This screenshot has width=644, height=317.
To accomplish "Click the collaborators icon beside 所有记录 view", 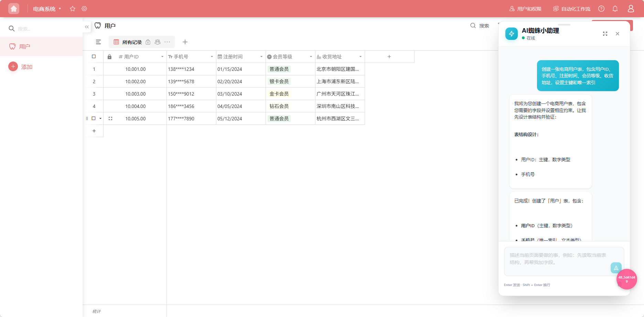I will tap(158, 42).
